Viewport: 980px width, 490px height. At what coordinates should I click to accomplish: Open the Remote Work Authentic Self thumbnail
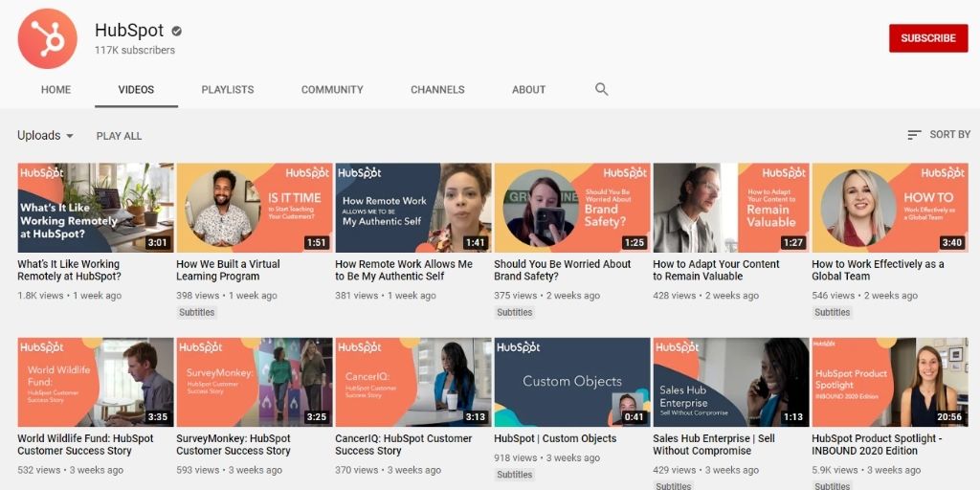point(413,208)
